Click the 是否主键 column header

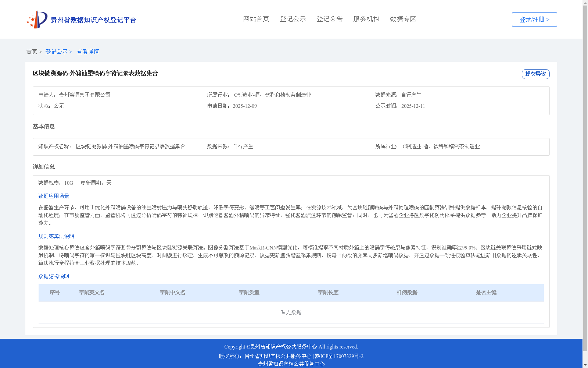(x=486, y=293)
